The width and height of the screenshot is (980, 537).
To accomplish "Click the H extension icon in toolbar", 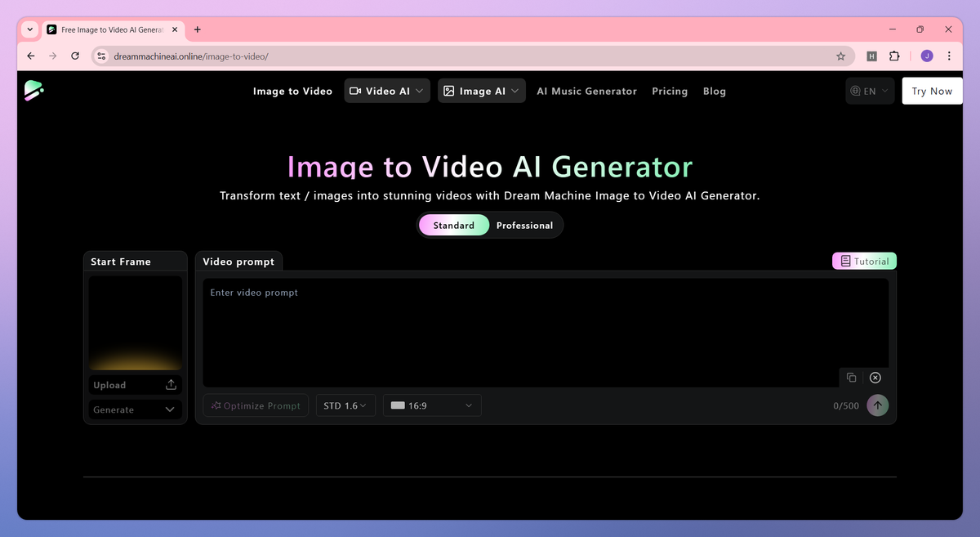I will [871, 56].
